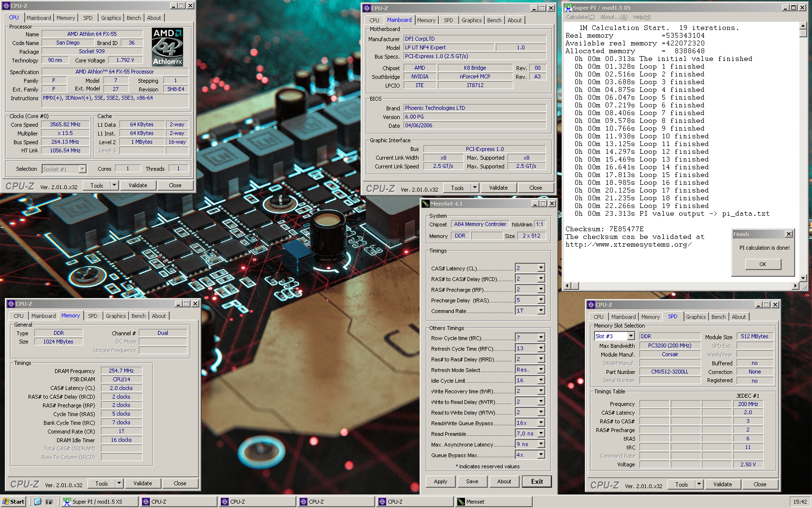Image resolution: width=812 pixels, height=508 pixels.
Task: Open the Graphics tab in the Memory CPU-Z window
Action: [116, 316]
